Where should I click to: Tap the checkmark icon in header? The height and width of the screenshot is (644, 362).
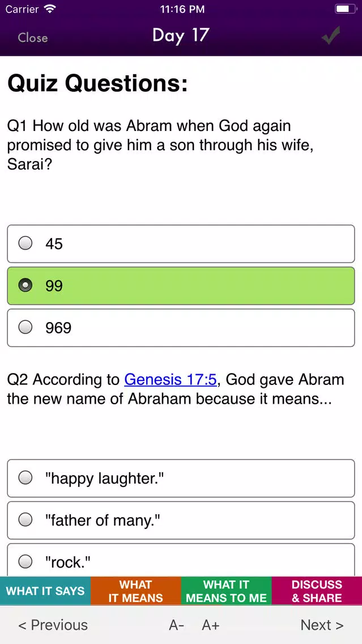[x=331, y=36]
